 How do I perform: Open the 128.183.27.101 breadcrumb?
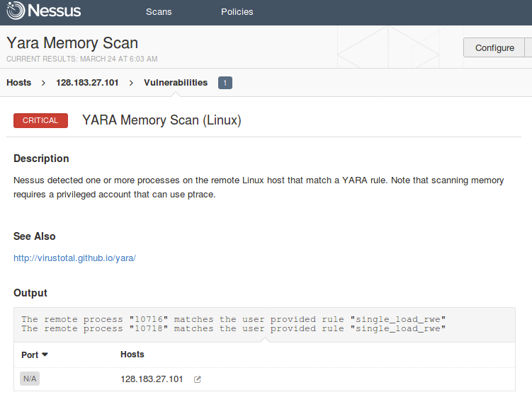[x=87, y=83]
